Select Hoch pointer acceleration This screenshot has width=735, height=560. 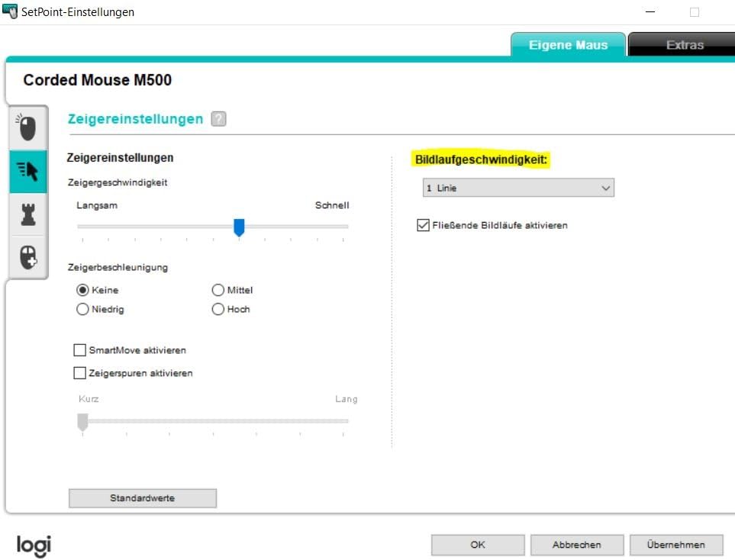click(x=218, y=309)
